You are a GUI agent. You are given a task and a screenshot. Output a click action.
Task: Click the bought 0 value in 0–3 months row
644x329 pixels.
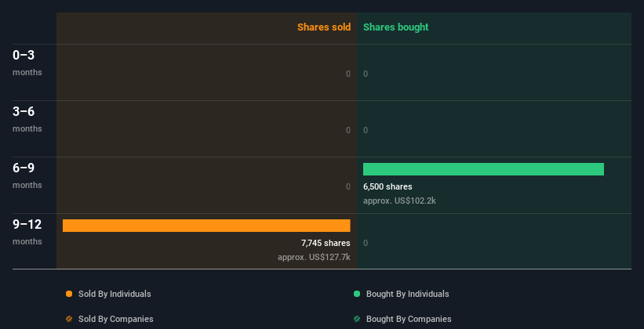[x=366, y=74]
